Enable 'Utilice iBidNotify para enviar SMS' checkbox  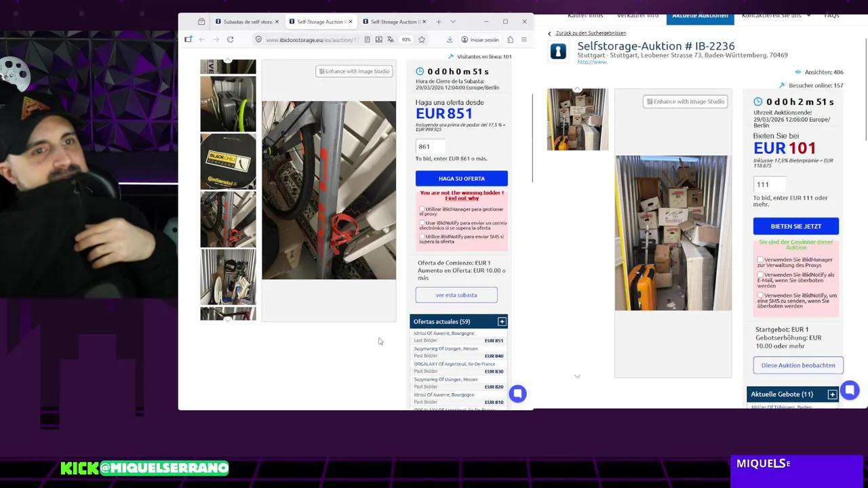coord(422,237)
